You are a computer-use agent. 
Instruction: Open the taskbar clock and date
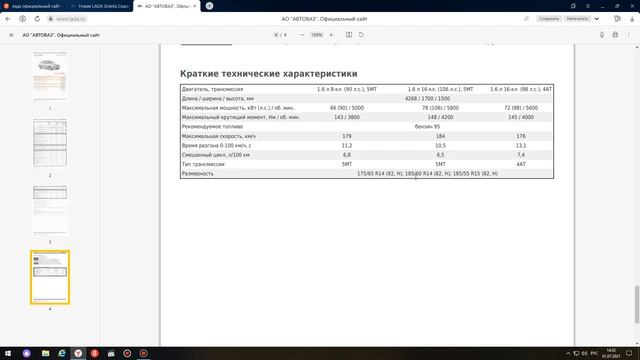(x=611, y=353)
